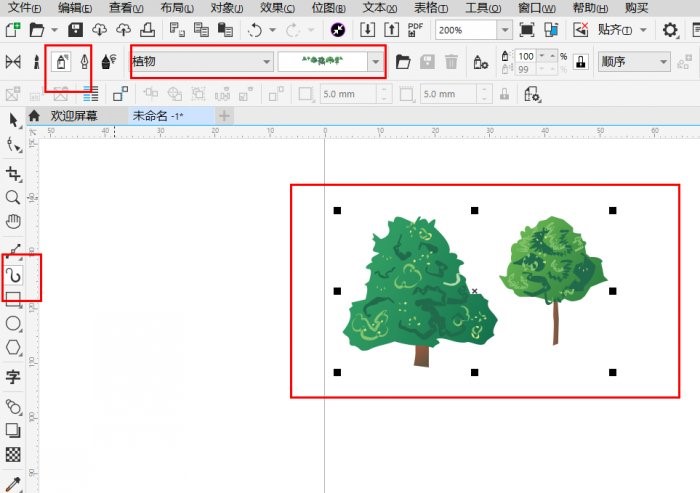This screenshot has width=700, height=493.
Task: Select the Artistic Media tool in toolbox
Action: [14, 274]
